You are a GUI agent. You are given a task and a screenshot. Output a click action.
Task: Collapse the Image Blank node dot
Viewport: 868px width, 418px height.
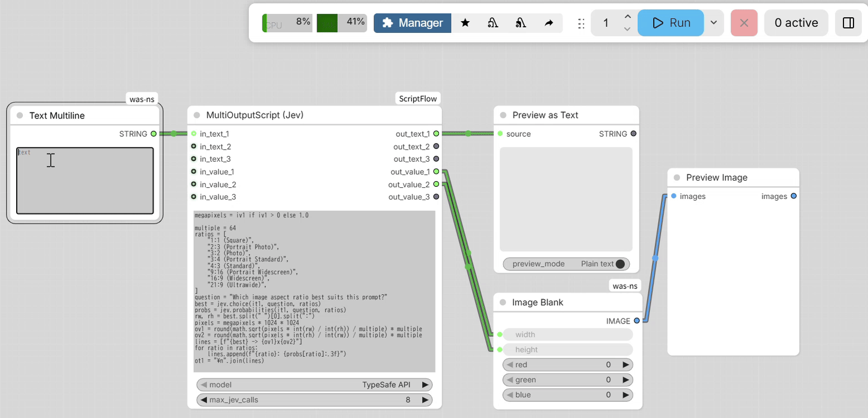coord(503,302)
